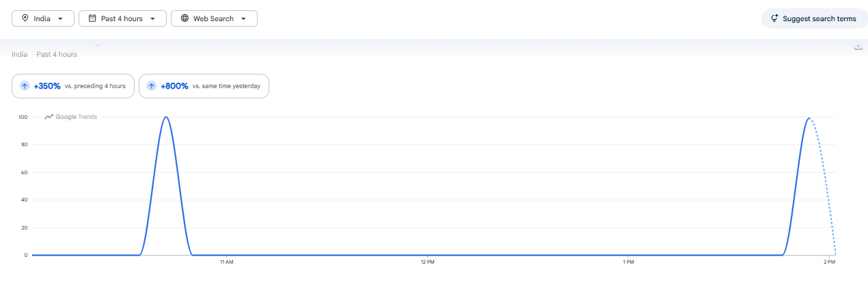The height and width of the screenshot is (291, 868).
Task: Click the up-arrow icon beside +350%
Action: [25, 86]
